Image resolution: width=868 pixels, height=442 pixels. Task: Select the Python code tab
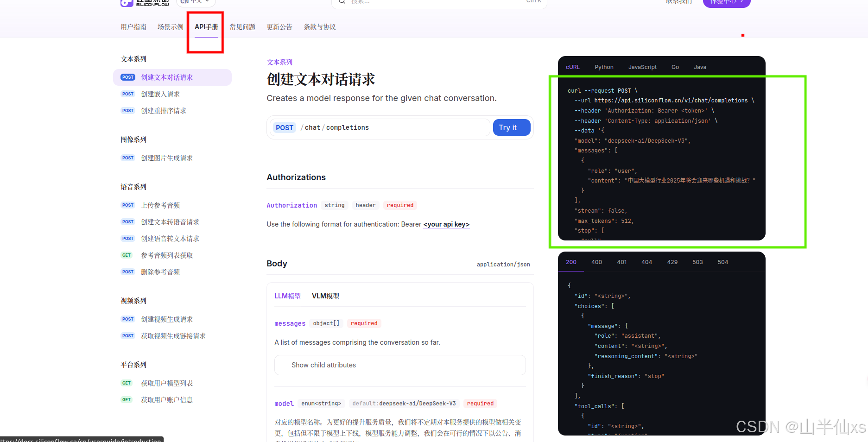pyautogui.click(x=604, y=67)
